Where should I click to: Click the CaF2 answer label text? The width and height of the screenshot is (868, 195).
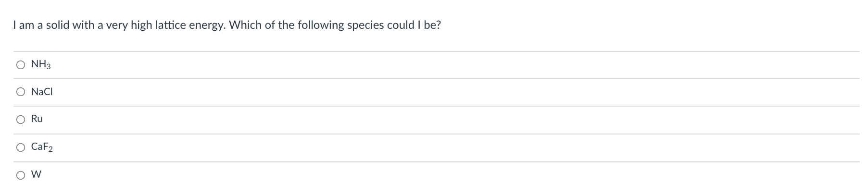coord(42,147)
